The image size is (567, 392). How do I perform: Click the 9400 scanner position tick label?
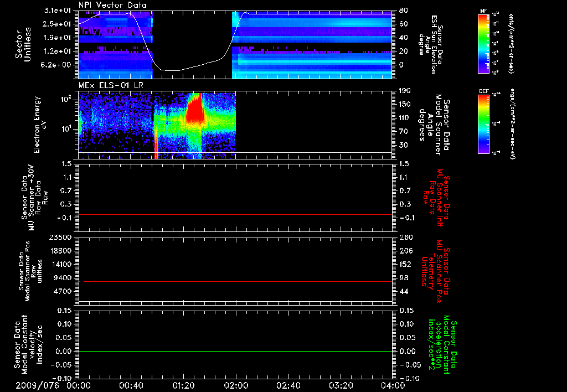[62, 278]
